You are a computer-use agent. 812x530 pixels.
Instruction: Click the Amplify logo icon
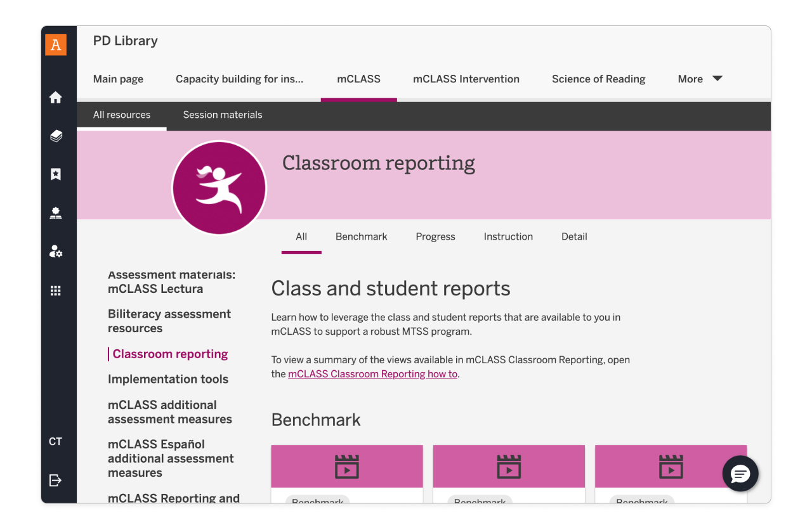[x=56, y=44]
